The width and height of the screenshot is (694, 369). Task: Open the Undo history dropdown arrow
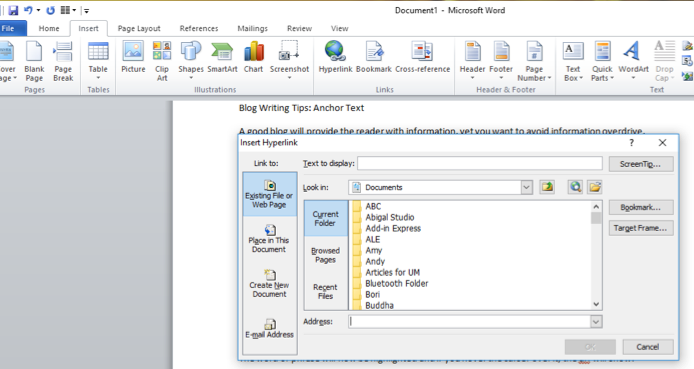click(x=38, y=10)
